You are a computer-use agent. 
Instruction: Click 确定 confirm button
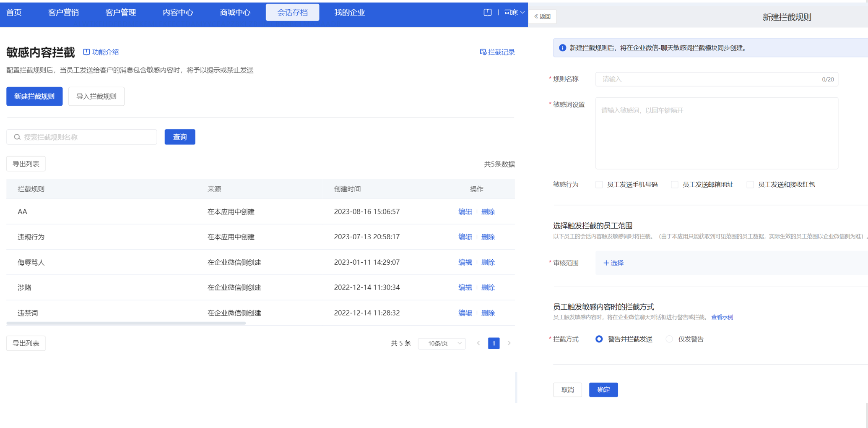[x=603, y=390]
